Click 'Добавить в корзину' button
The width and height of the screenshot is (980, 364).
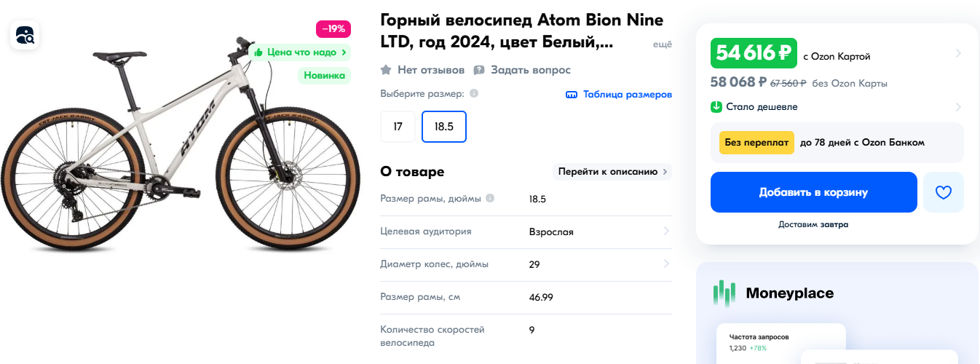pyautogui.click(x=813, y=192)
